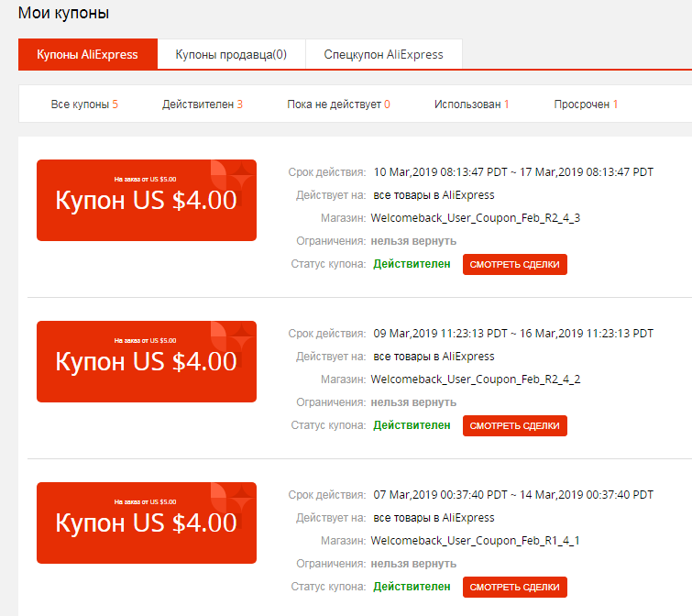Switch to Купоны продавца(0) tab
Image resolution: width=692 pixels, height=616 pixels.
point(231,54)
